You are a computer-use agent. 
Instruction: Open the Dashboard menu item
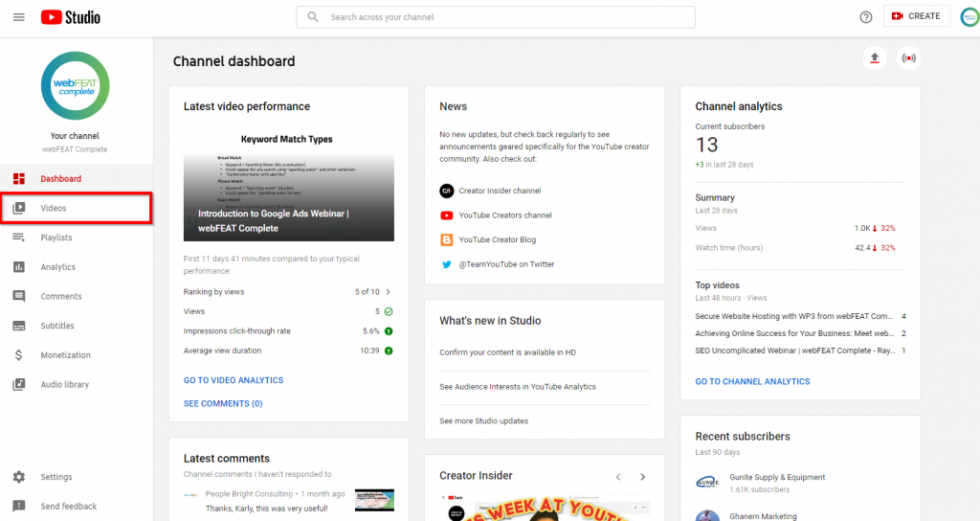point(77,179)
